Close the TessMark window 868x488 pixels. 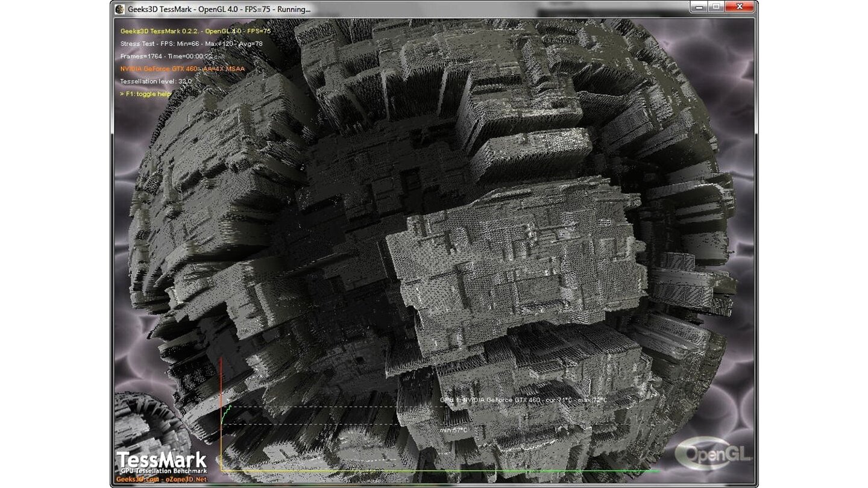pyautogui.click(x=740, y=7)
